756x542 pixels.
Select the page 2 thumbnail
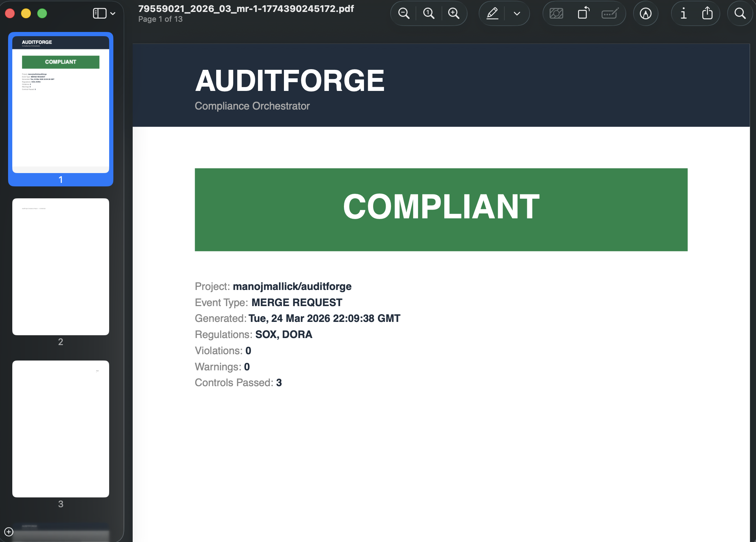coord(61,267)
